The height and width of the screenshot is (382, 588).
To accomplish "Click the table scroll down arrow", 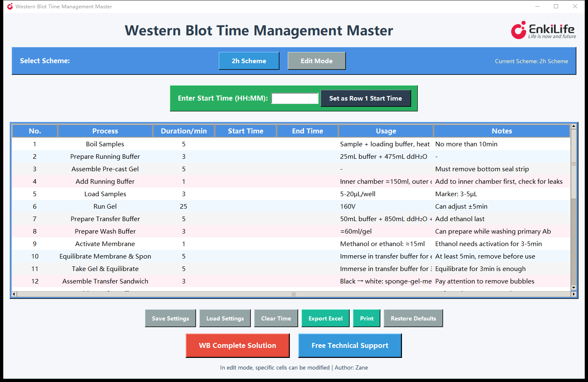I will [574, 288].
